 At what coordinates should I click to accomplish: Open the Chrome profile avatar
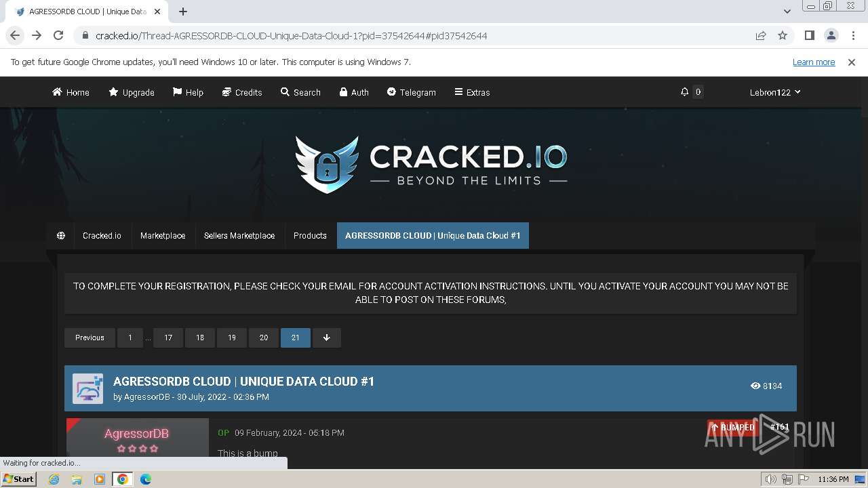click(831, 35)
